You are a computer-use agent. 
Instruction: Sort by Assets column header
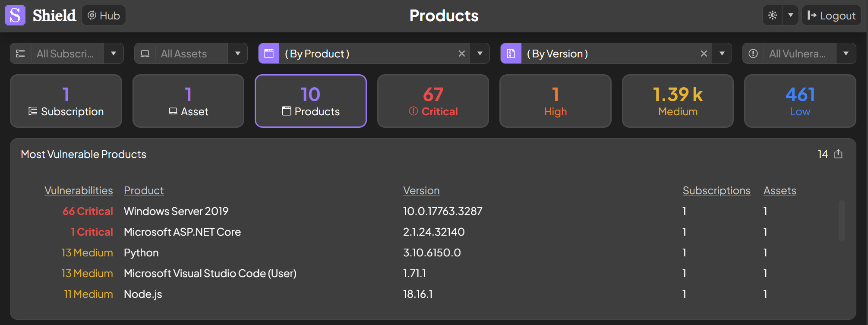coord(780,190)
